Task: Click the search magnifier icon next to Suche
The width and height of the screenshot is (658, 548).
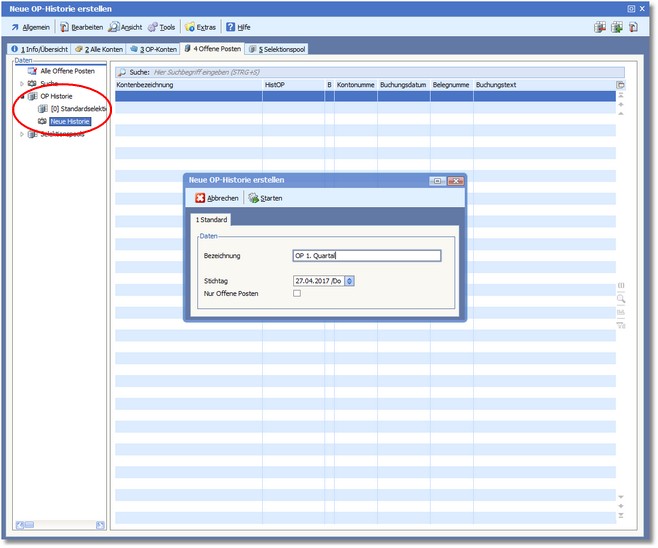Action: (x=121, y=72)
